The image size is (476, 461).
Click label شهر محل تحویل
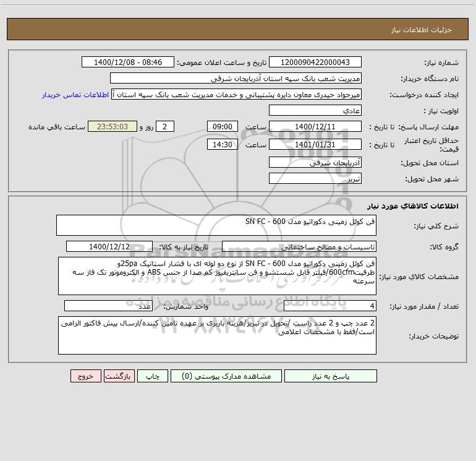click(x=432, y=179)
